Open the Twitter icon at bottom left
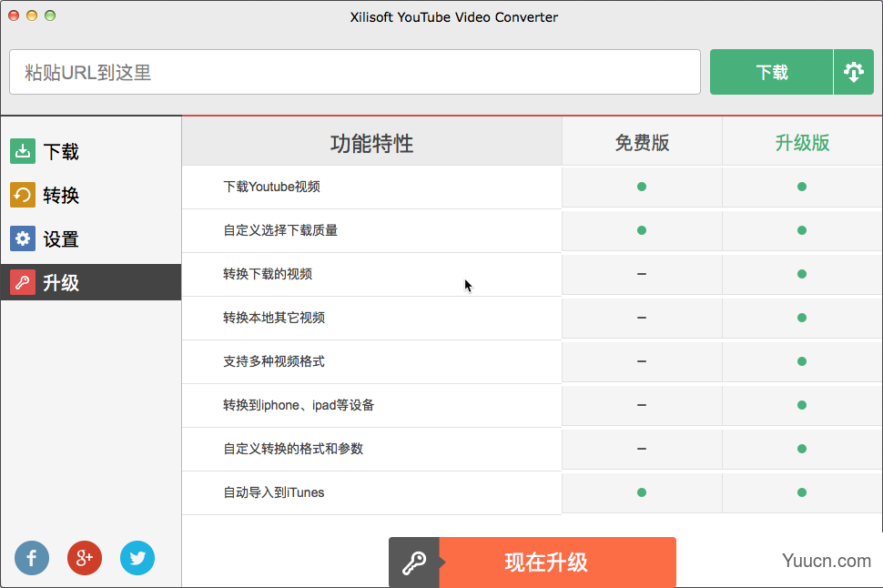The width and height of the screenshot is (883, 588). (137, 558)
